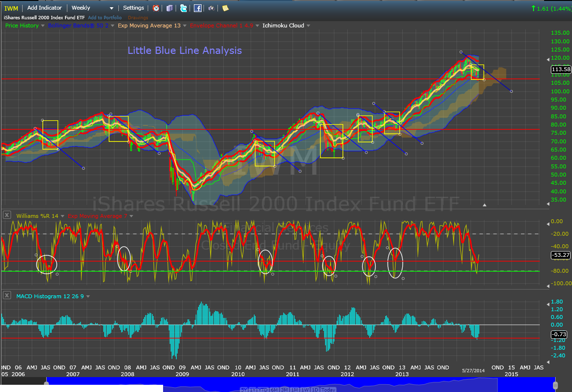572x392 pixels.
Task: Grab the right handle of the range slider
Action: [x=555, y=385]
